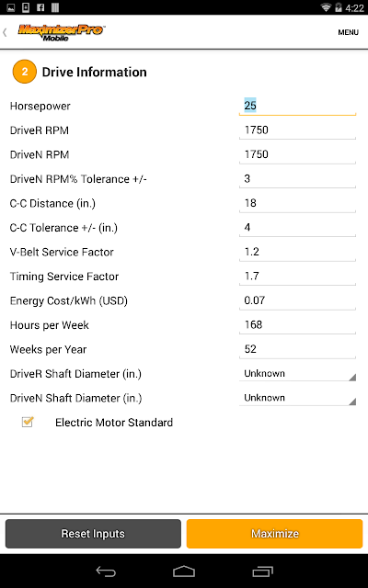Select the Hours per Week field
This screenshot has height=588, width=368.
coord(297,325)
